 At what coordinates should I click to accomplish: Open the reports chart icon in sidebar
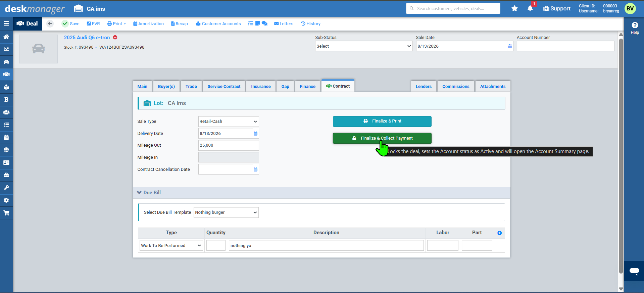6,49
